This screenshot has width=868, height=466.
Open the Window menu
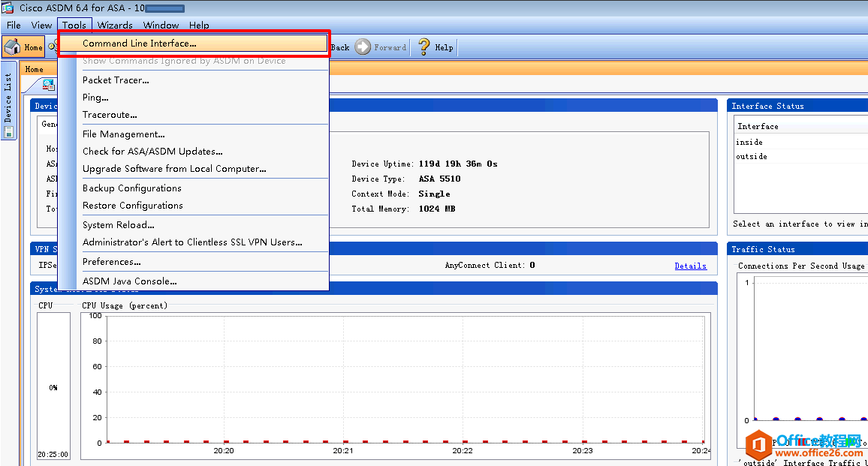click(161, 25)
